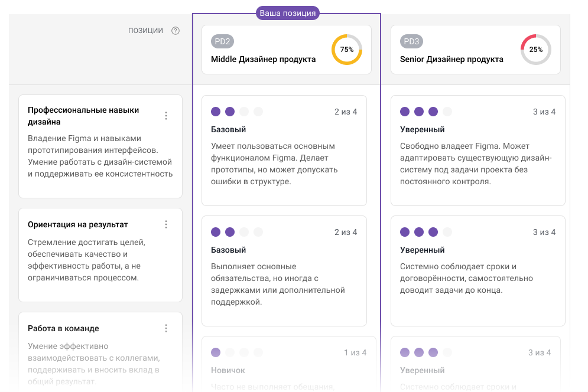Click the Ваша позиция label
The height and width of the screenshot is (392, 588).
point(287,13)
